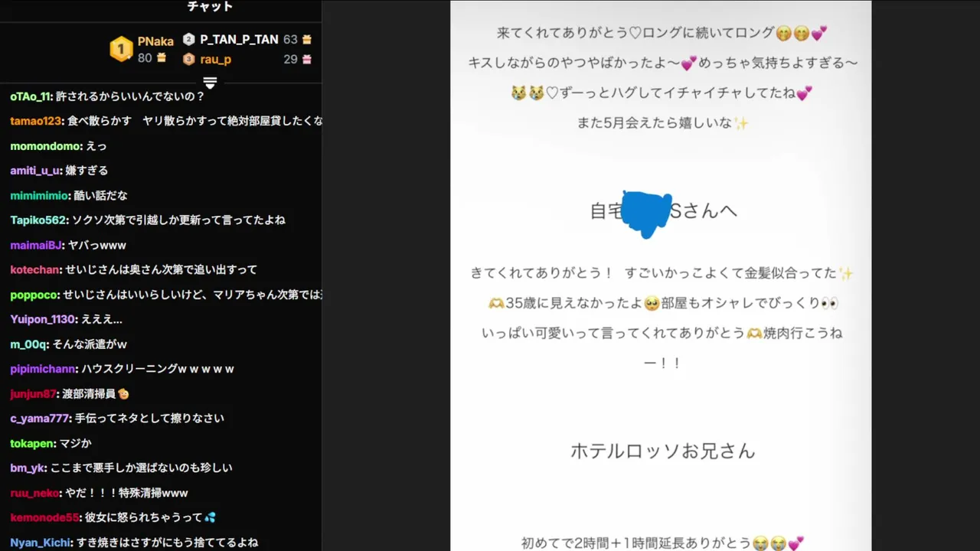Image resolution: width=980 pixels, height=551 pixels.
Task: Click username Tapiko562 in chat
Action: (38, 220)
